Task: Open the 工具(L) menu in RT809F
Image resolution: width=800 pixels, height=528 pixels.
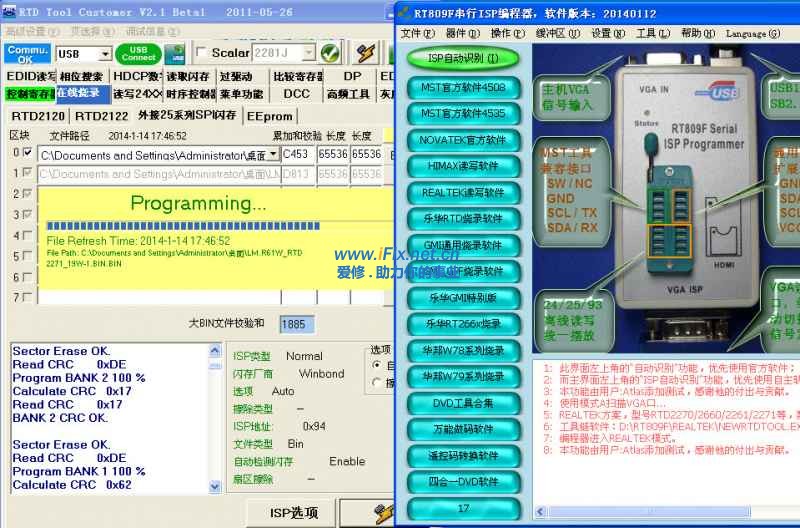Action: pyautogui.click(x=653, y=33)
